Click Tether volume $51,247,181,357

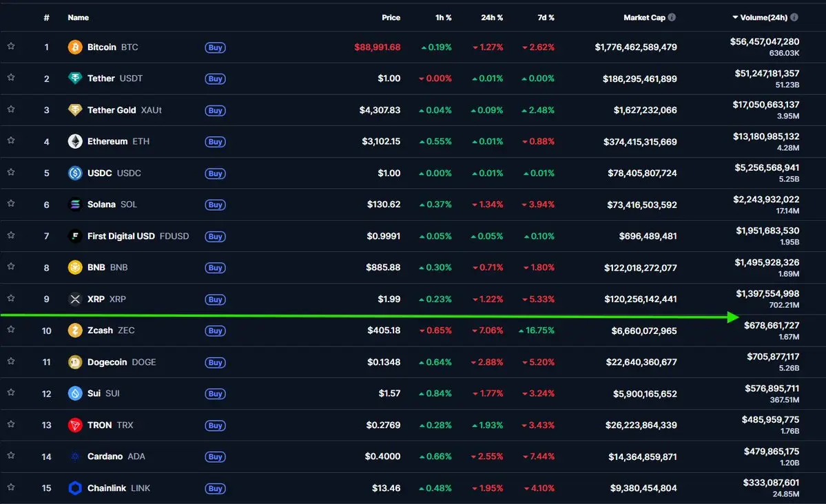click(x=767, y=73)
